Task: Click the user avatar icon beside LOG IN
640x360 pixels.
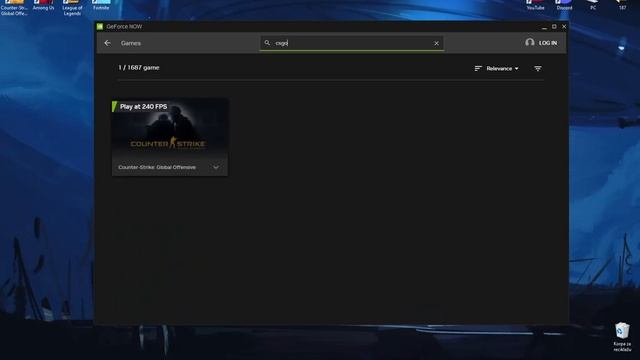Action: coord(529,42)
